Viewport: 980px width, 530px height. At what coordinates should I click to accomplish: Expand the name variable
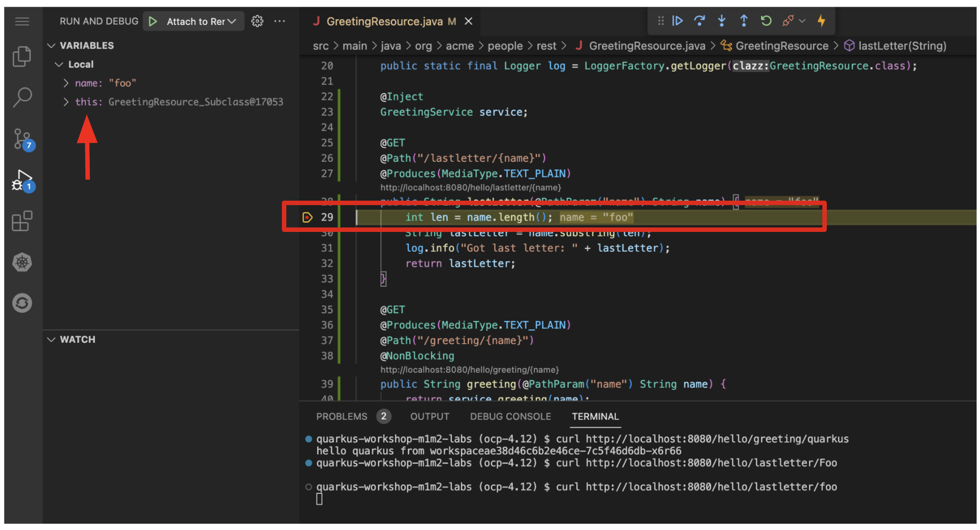[66, 83]
